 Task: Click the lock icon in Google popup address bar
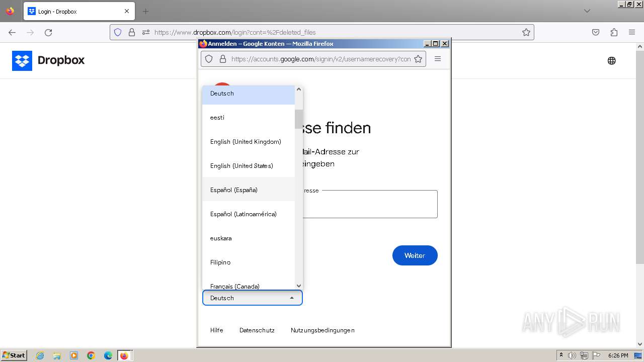(x=223, y=59)
